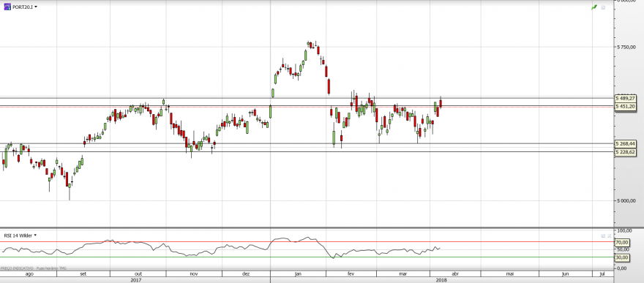644x283 pixels.
Task: Click the 2017 year label
Action: (136, 280)
